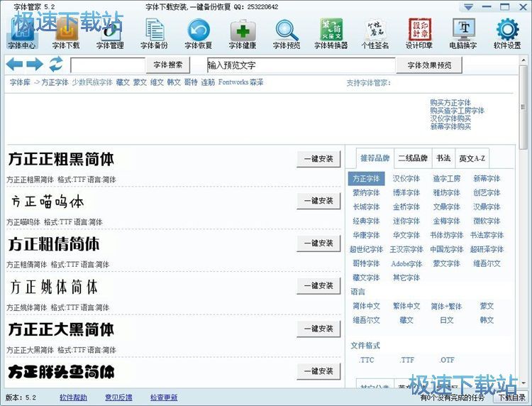Image resolution: width=532 pixels, height=406 pixels.
Task: Open the 字体预览 font preview magnifier icon
Action: (287, 33)
